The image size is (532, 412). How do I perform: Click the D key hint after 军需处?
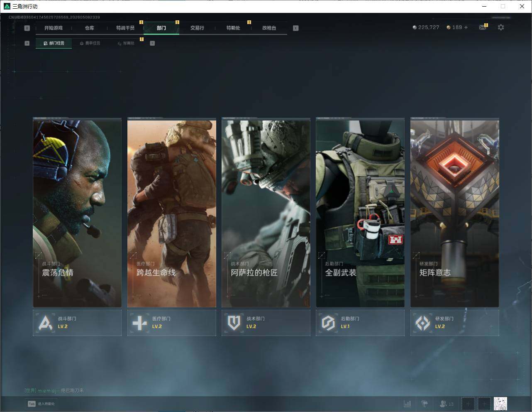point(152,43)
